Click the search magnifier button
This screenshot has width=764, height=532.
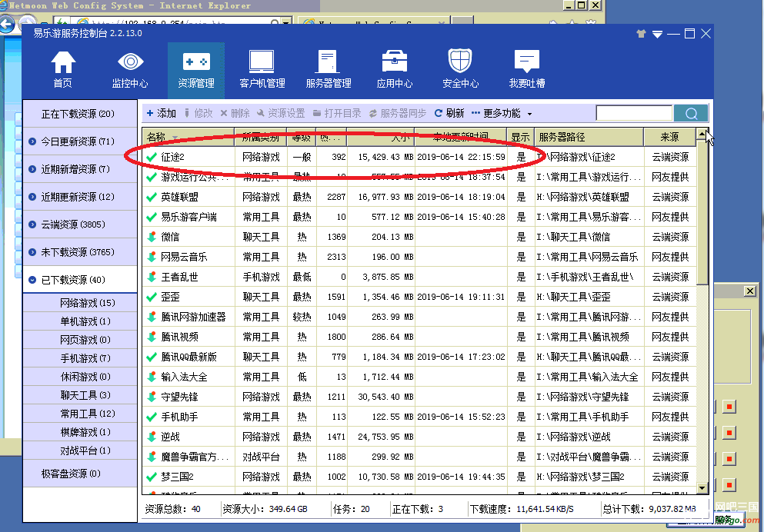point(691,114)
